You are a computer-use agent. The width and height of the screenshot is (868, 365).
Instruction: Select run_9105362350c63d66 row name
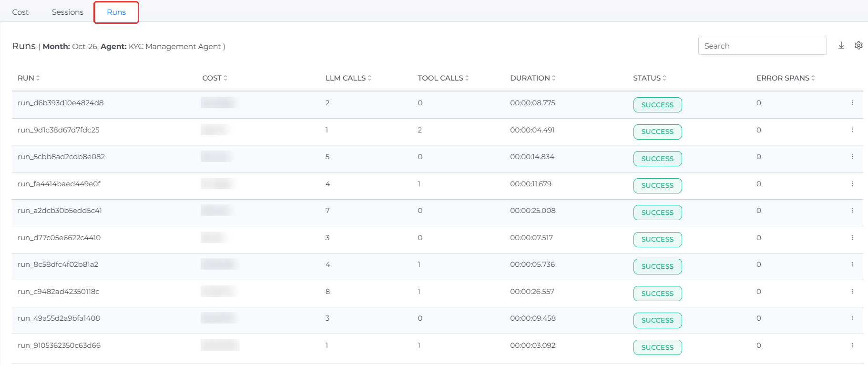(59, 345)
